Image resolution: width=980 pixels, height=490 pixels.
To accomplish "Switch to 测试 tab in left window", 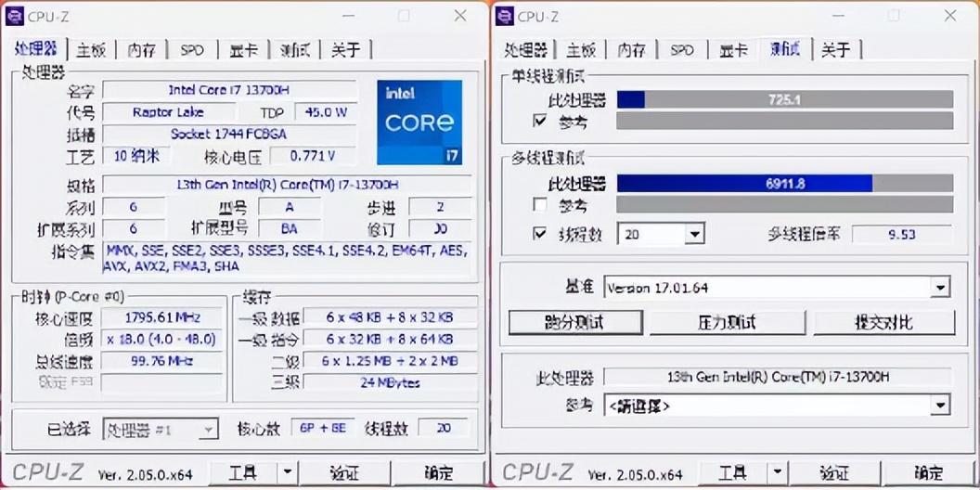I will (294, 50).
